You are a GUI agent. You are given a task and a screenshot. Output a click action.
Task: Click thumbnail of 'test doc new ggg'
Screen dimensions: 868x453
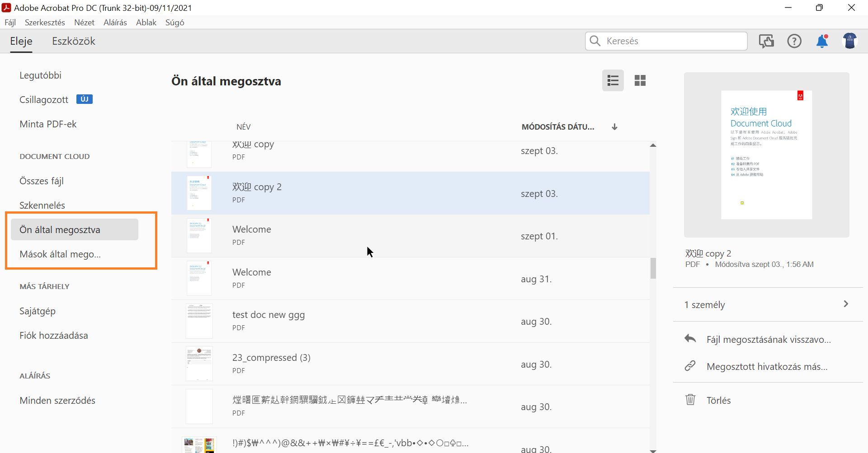(199, 321)
